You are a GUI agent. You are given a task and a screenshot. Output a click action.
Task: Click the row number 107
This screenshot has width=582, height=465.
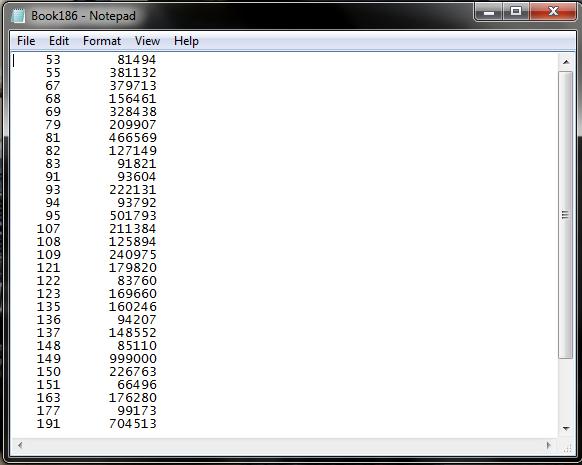point(48,228)
